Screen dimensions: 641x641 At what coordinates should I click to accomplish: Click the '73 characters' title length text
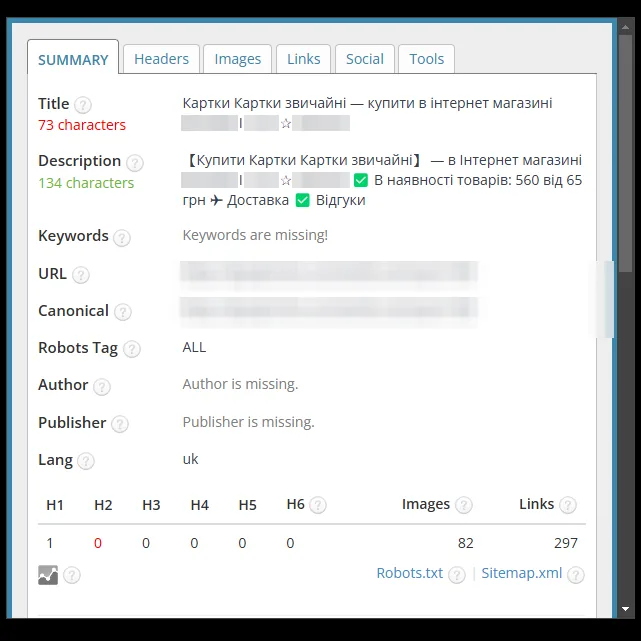(x=82, y=125)
